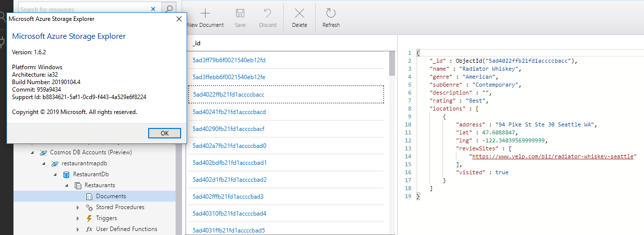The width and height of the screenshot is (644, 235).
Task: Click the Save floppy disk icon
Action: pos(240,13)
